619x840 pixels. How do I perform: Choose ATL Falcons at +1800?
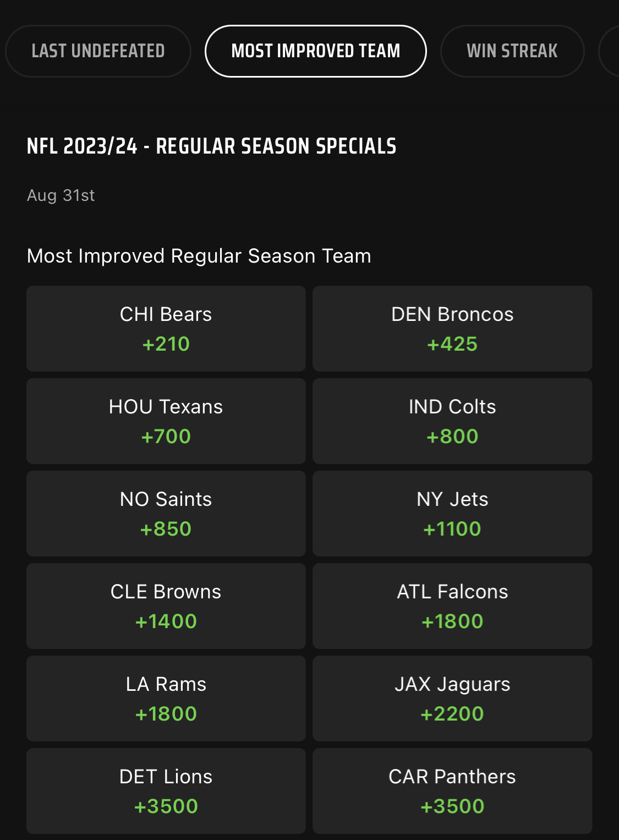click(x=452, y=606)
